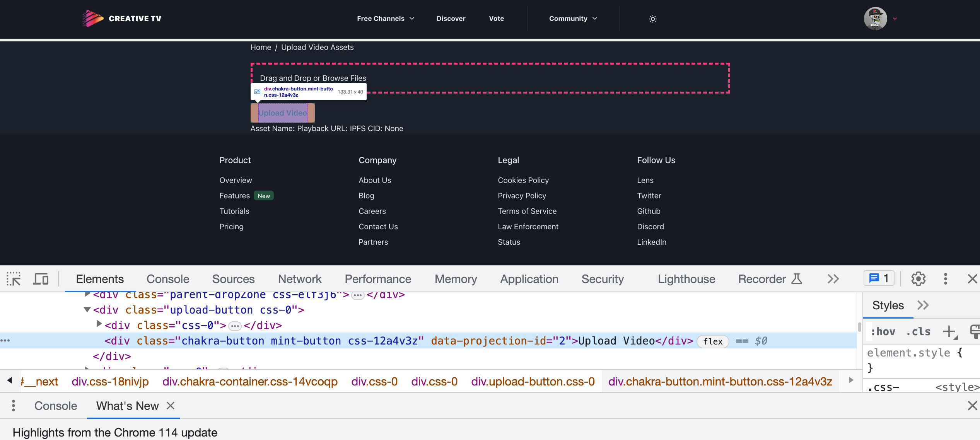The height and width of the screenshot is (440, 980).
Task: Activate the DevTools inspect element picker icon
Action: [x=14, y=279]
